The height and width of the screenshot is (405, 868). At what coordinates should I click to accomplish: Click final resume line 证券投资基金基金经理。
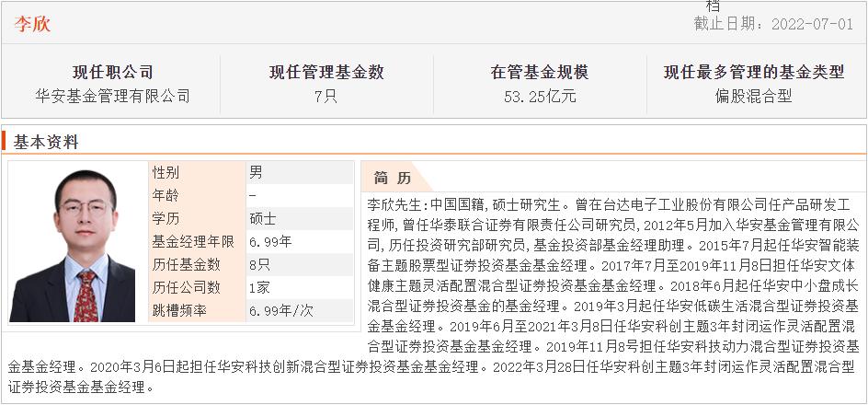[x=81, y=388]
